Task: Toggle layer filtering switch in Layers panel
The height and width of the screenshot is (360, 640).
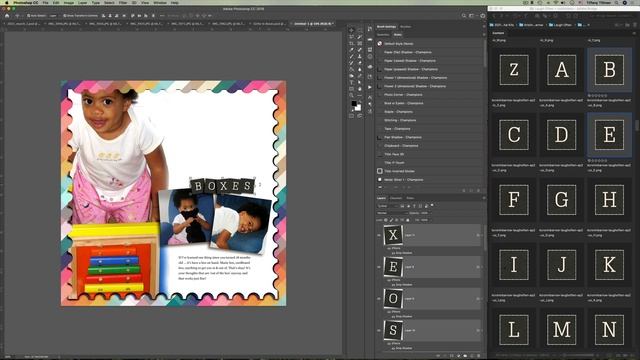Action: (x=432, y=205)
